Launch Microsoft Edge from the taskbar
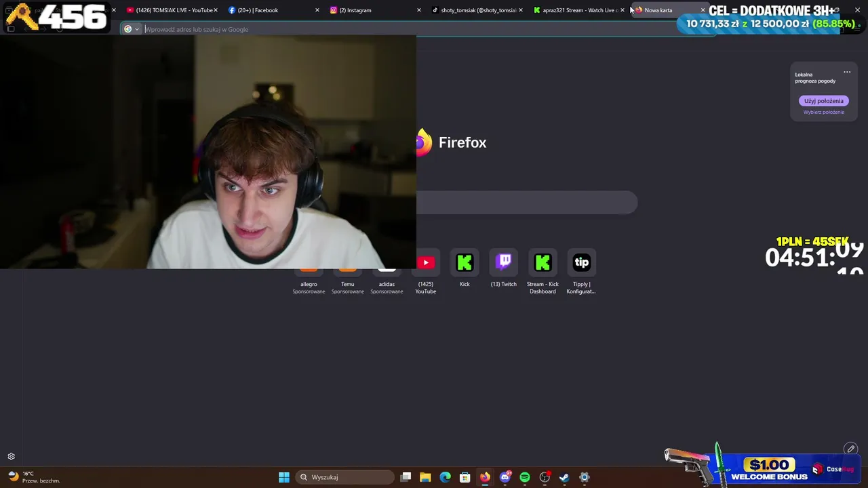Screen dimensions: 868x488 coord(445,477)
